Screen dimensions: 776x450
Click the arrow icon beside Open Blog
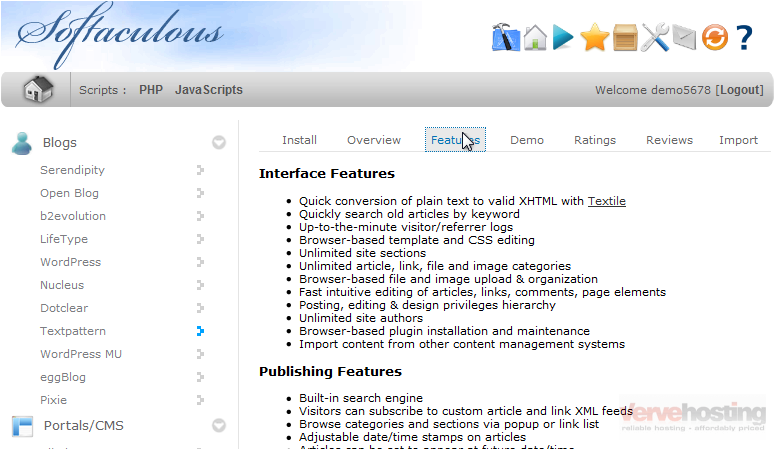point(200,193)
